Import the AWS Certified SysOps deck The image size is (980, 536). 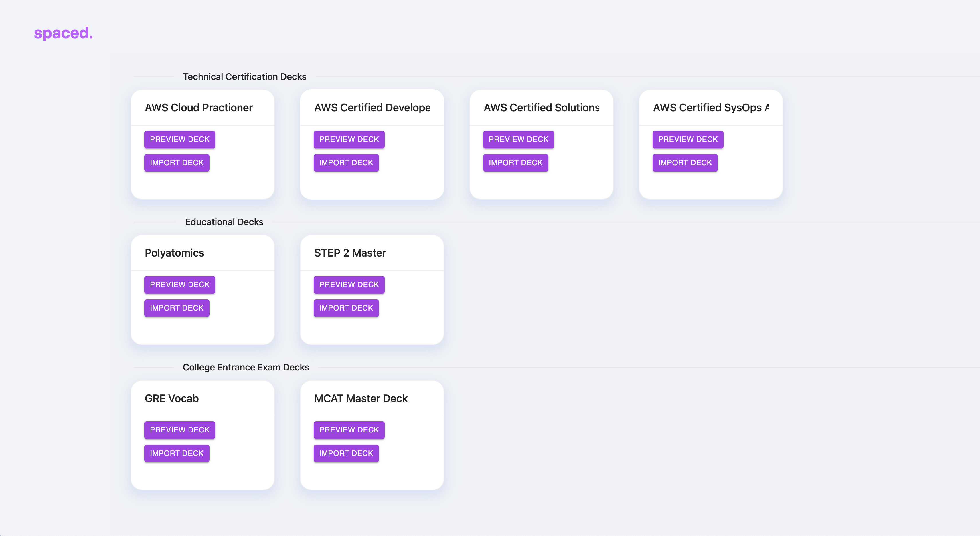[x=685, y=163]
